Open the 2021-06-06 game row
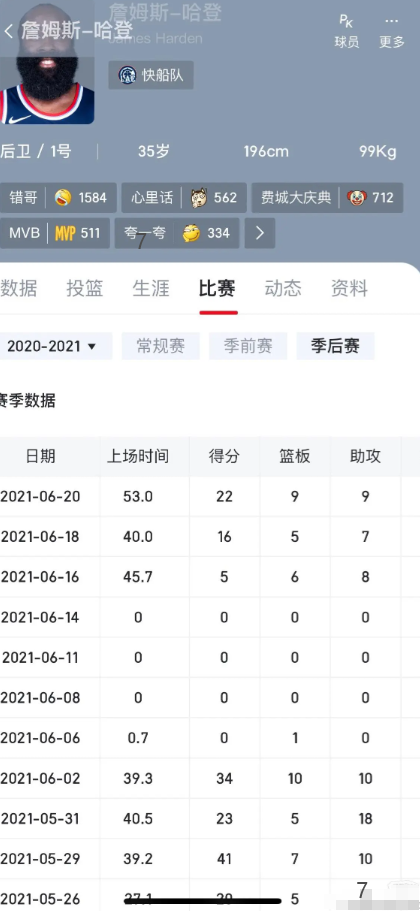420x911 pixels. tap(210, 738)
